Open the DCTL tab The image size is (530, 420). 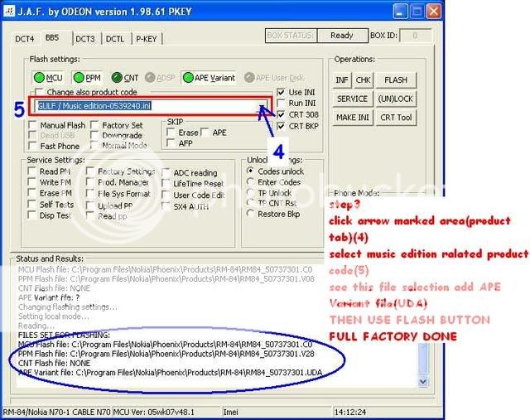(x=115, y=39)
